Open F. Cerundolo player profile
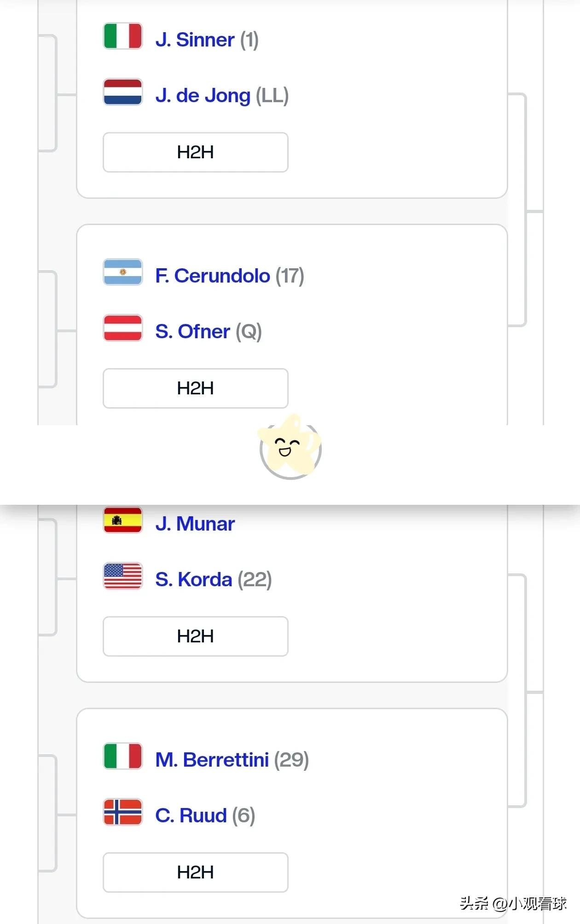The image size is (580, 924). click(213, 276)
